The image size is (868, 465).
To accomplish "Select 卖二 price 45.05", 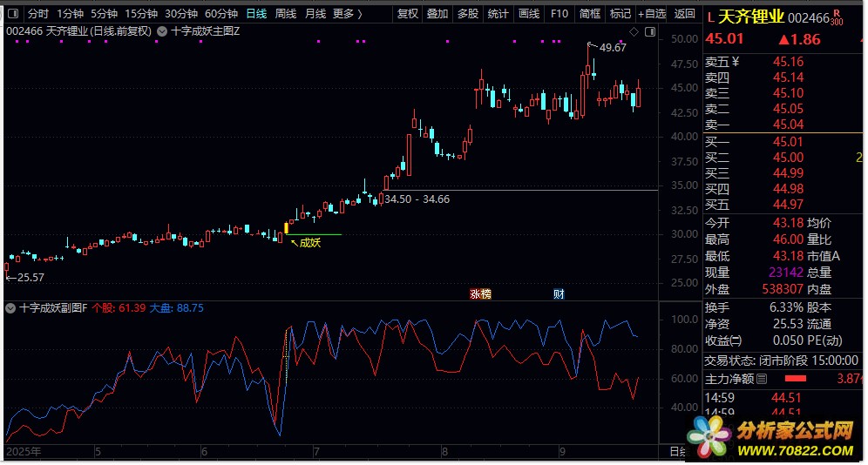I will [x=788, y=109].
